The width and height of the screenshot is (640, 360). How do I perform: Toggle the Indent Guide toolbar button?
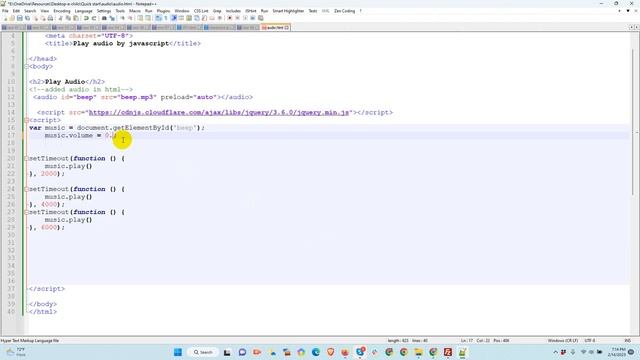tap(174, 18)
